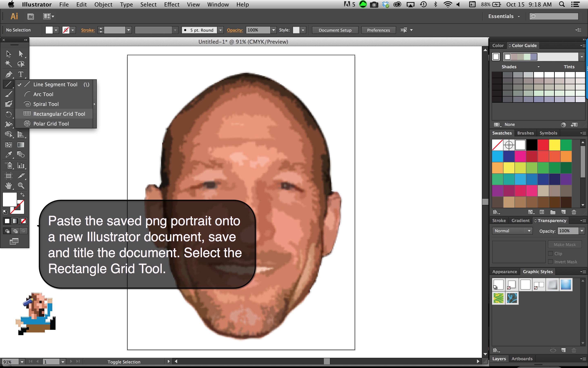
Task: Open the Swatch Libraries menu icon
Action: click(496, 212)
